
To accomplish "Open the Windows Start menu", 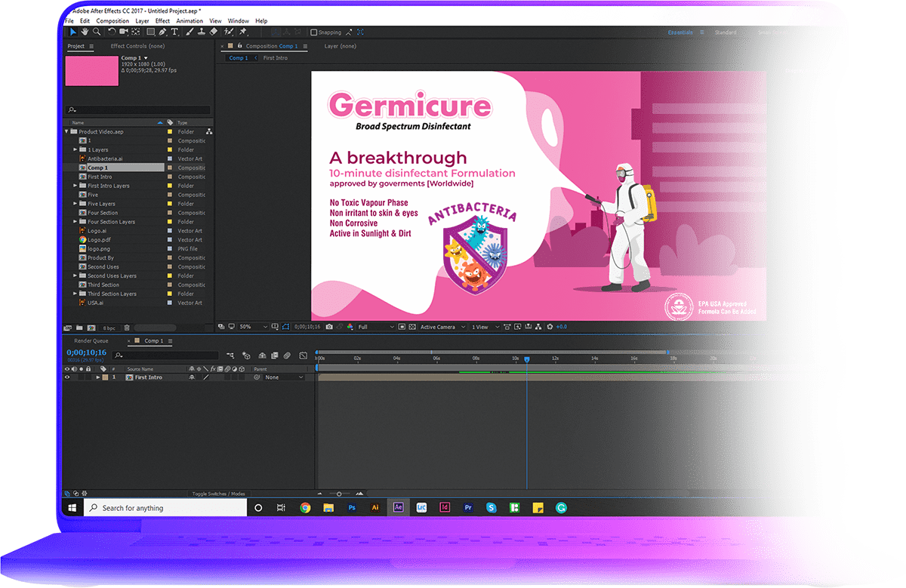I will pyautogui.click(x=73, y=508).
